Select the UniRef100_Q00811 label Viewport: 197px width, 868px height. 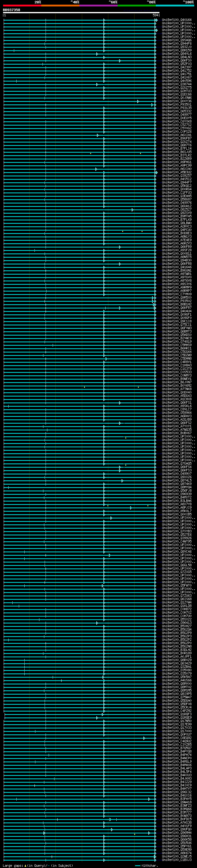click(x=177, y=254)
